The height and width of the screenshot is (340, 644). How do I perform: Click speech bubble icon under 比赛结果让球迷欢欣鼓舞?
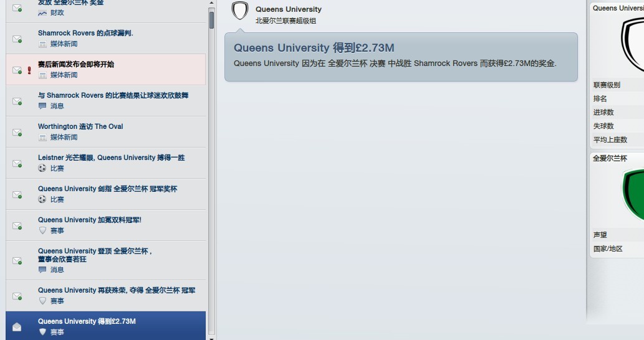pos(42,106)
